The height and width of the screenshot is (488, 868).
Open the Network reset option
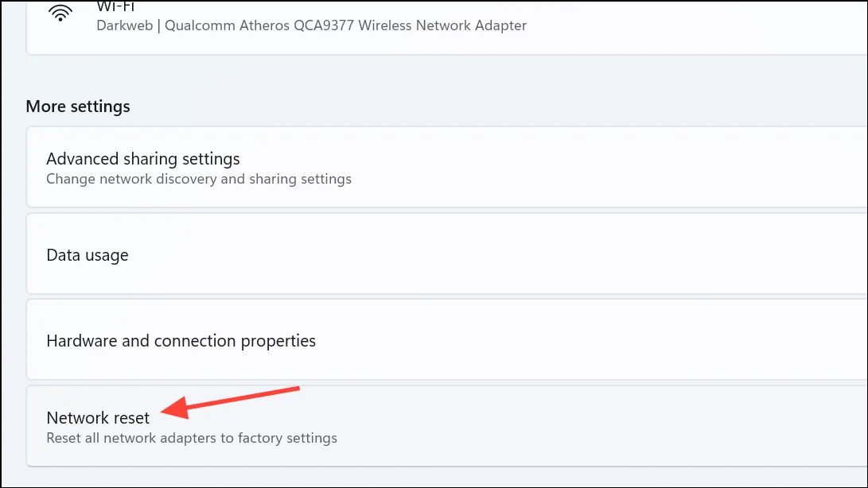pyautogui.click(x=446, y=426)
